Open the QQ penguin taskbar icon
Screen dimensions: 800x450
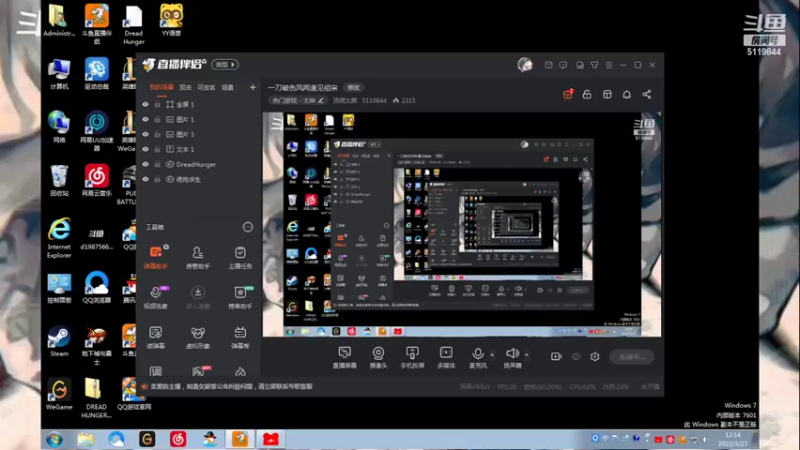(x=209, y=439)
